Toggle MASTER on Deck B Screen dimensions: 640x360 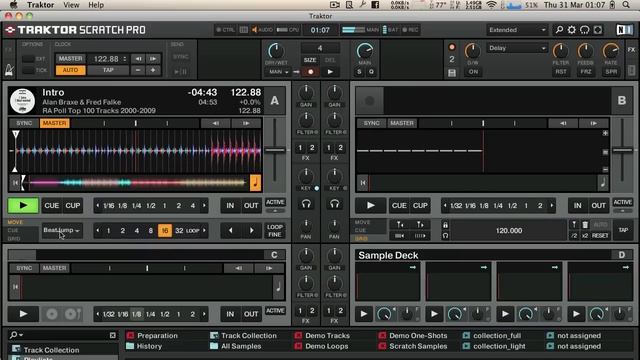point(402,123)
